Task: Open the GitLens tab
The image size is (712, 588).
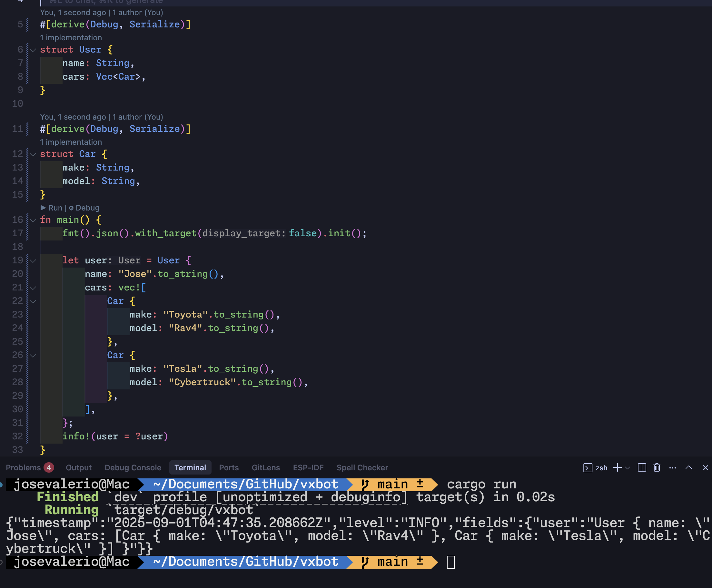Action: [266, 468]
